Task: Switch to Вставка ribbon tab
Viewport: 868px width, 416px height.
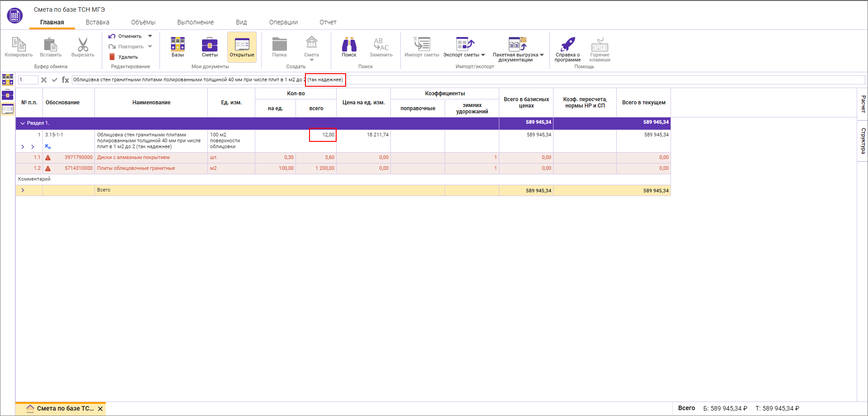Action: click(x=98, y=22)
